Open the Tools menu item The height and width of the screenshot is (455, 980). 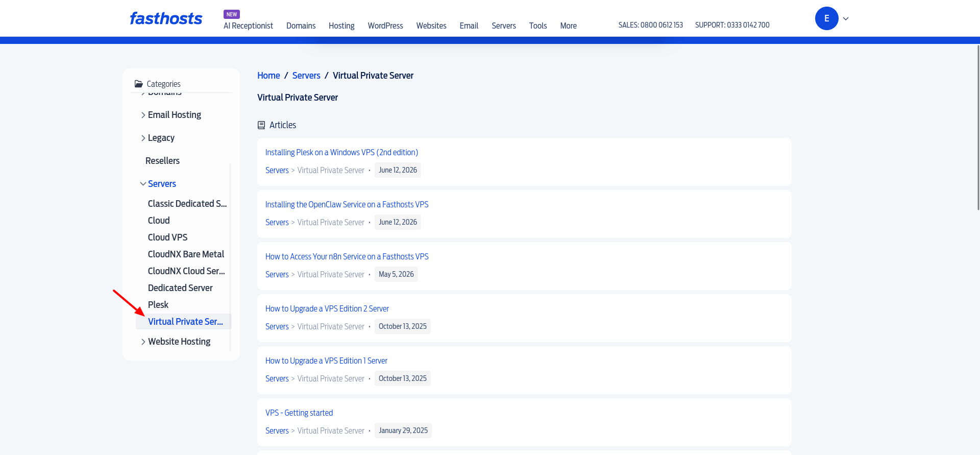[x=538, y=26]
